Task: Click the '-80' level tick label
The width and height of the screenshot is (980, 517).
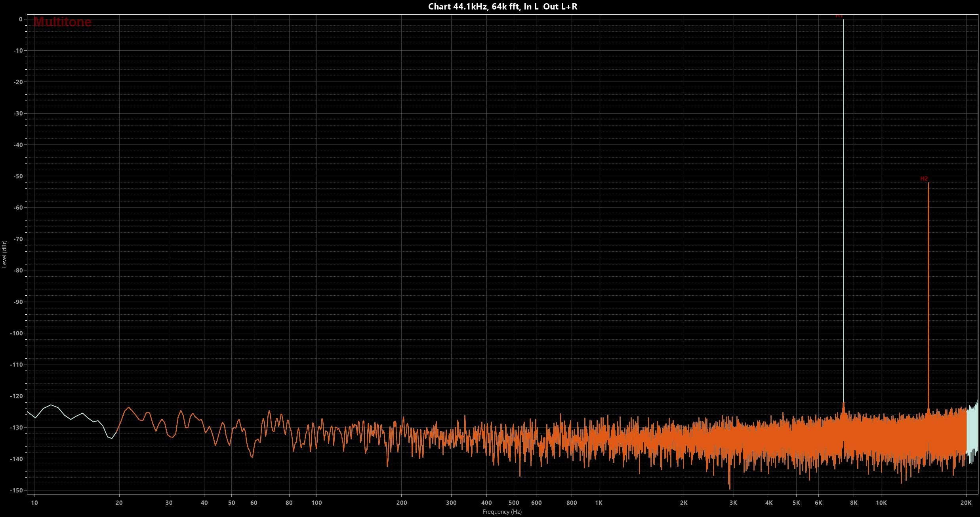Action: [x=17, y=270]
